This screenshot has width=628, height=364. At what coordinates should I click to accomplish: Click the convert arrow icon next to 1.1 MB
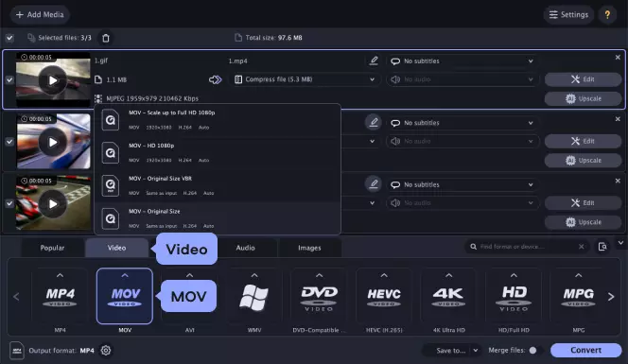(215, 79)
